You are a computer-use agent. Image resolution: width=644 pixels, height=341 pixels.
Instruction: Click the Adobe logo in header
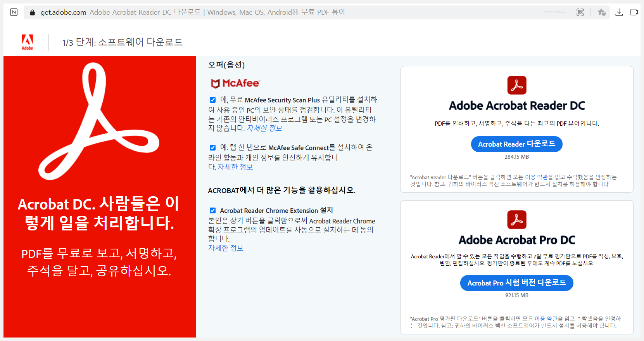pyautogui.click(x=27, y=42)
